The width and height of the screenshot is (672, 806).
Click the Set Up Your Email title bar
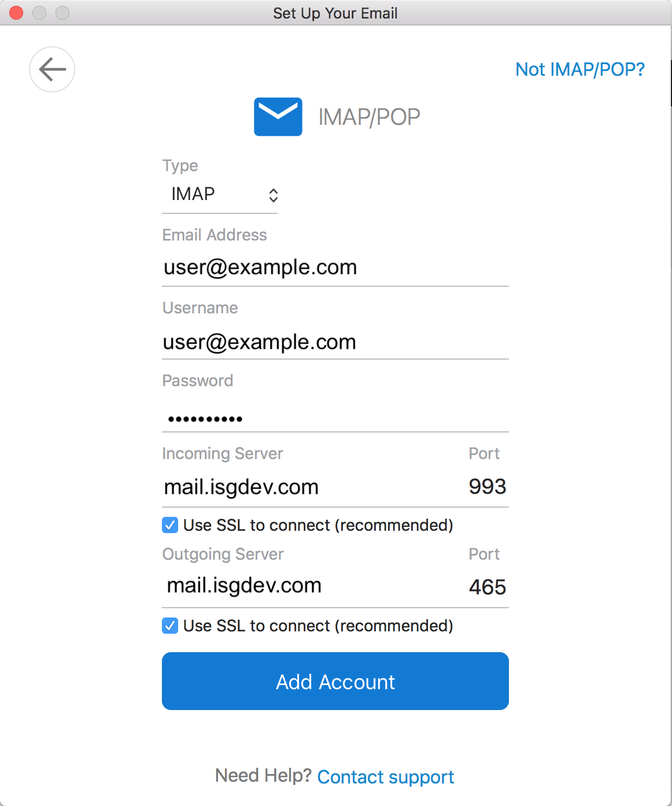tap(335, 13)
